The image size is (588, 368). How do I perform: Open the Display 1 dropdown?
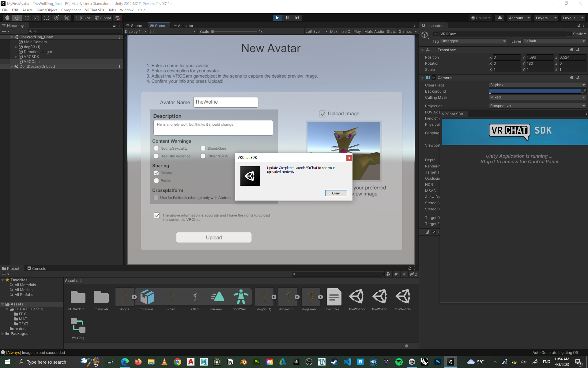[136, 31]
